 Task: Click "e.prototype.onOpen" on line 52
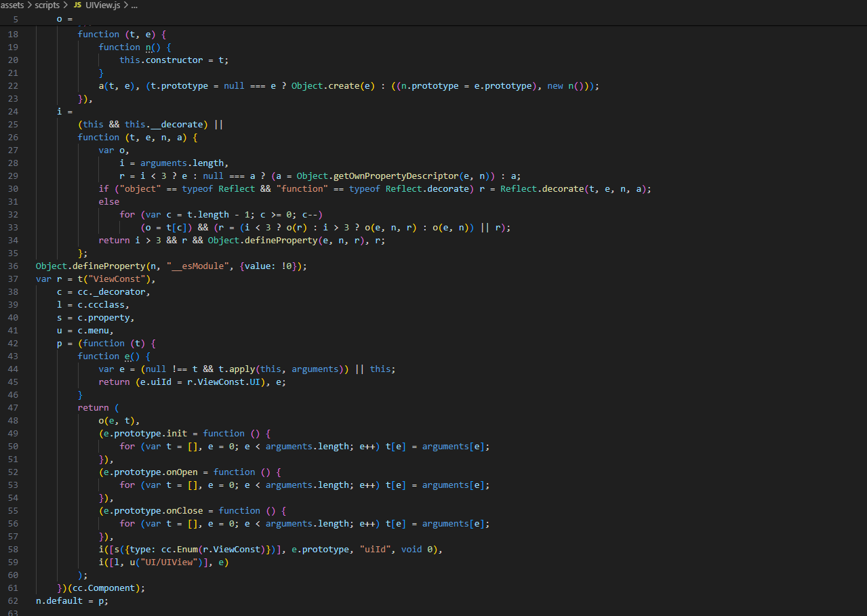tap(150, 472)
